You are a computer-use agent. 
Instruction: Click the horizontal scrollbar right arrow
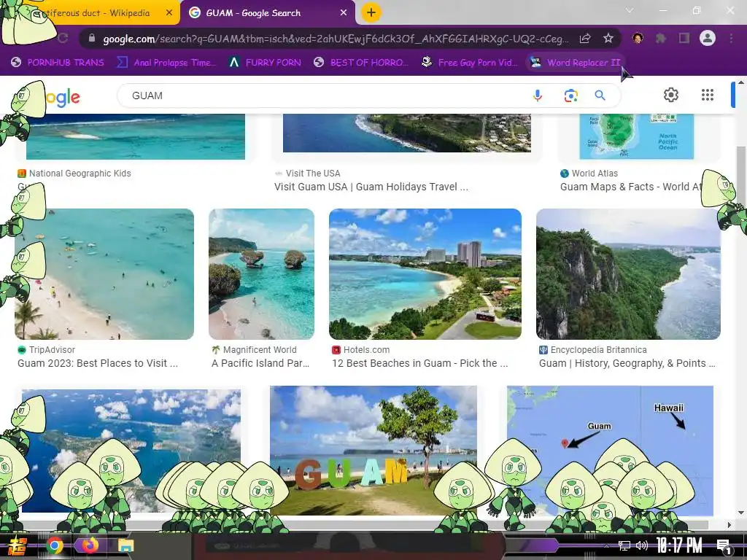[x=729, y=525]
